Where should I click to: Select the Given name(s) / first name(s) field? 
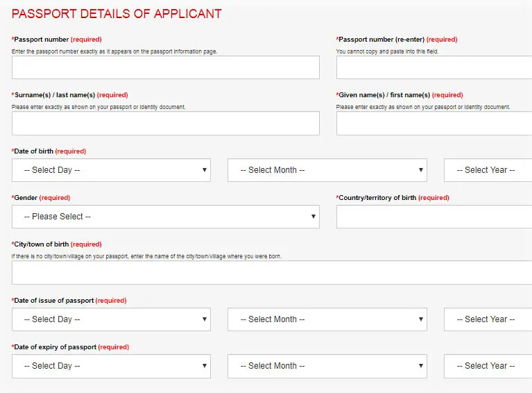(434, 123)
